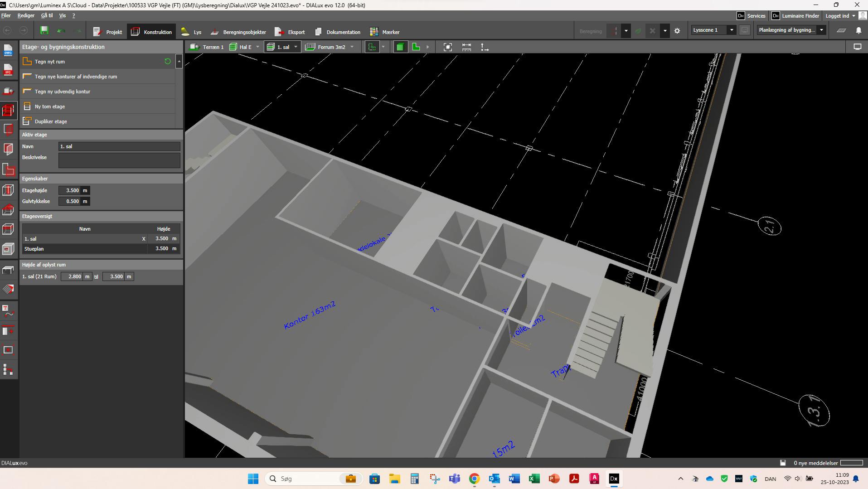Click the Navn field containing 1. sal

[x=119, y=146]
